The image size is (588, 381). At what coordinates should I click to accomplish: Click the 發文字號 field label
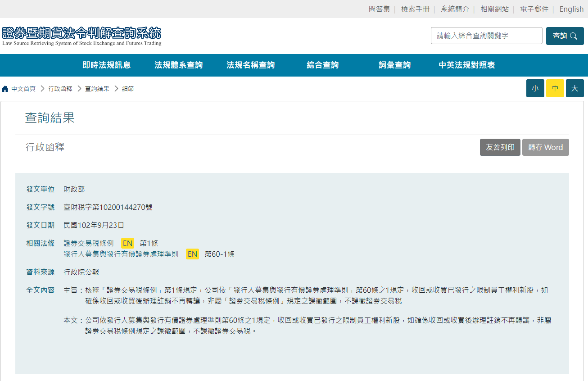click(41, 207)
